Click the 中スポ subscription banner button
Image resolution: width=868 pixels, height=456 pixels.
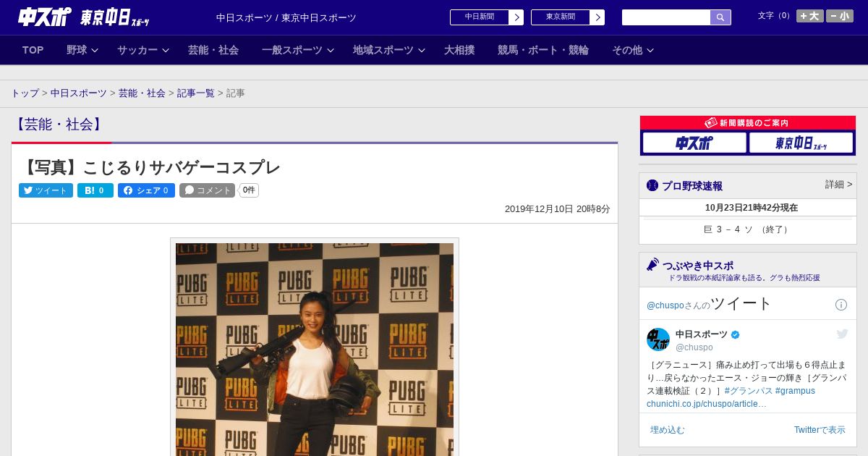pos(694,143)
